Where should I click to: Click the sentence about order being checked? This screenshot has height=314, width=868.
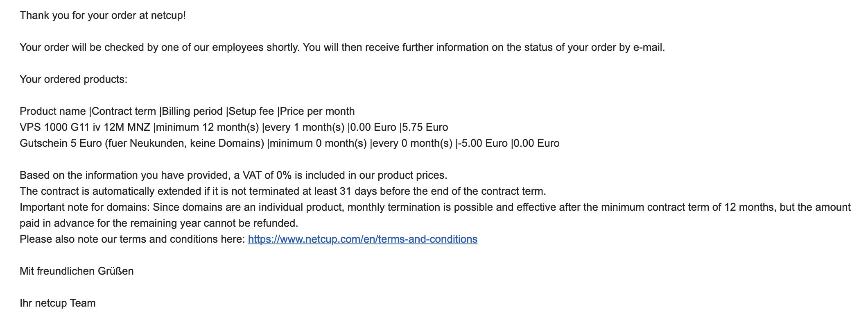(342, 48)
